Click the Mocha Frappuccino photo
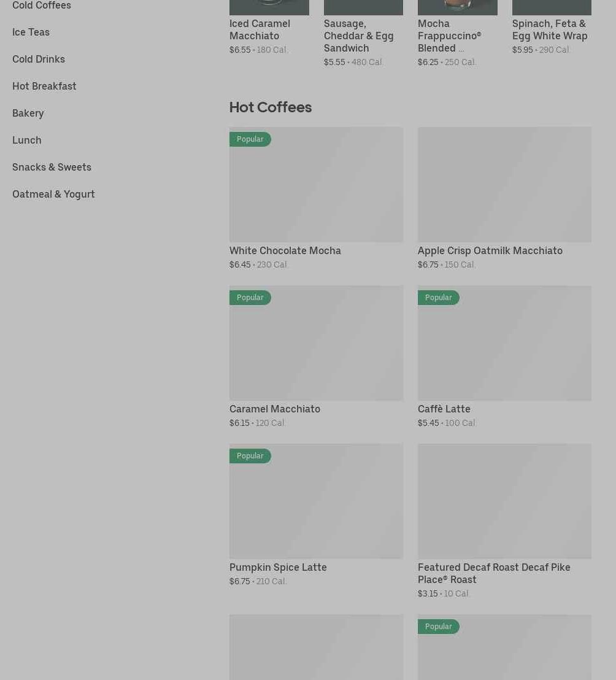 click(x=457, y=7)
